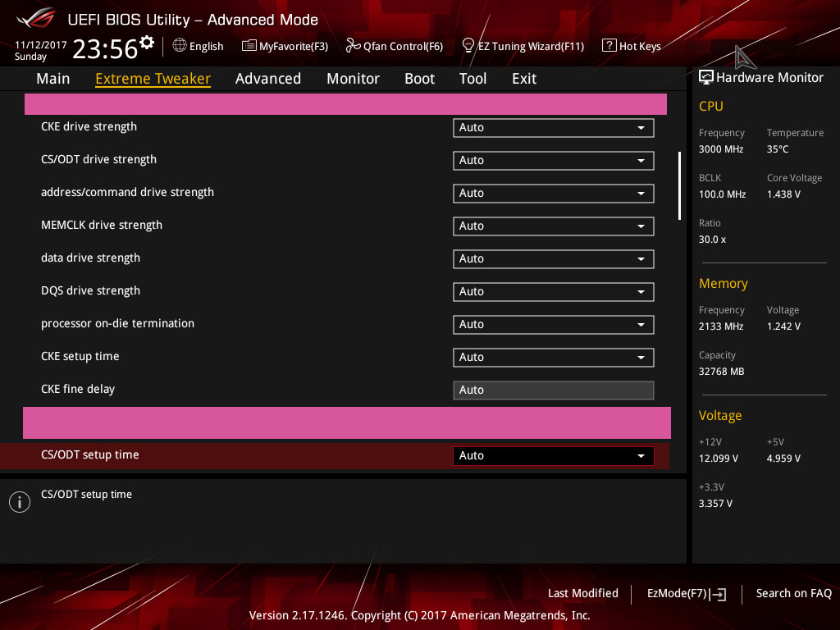Click Search on FAQ link
840x630 pixels.
pos(794,594)
